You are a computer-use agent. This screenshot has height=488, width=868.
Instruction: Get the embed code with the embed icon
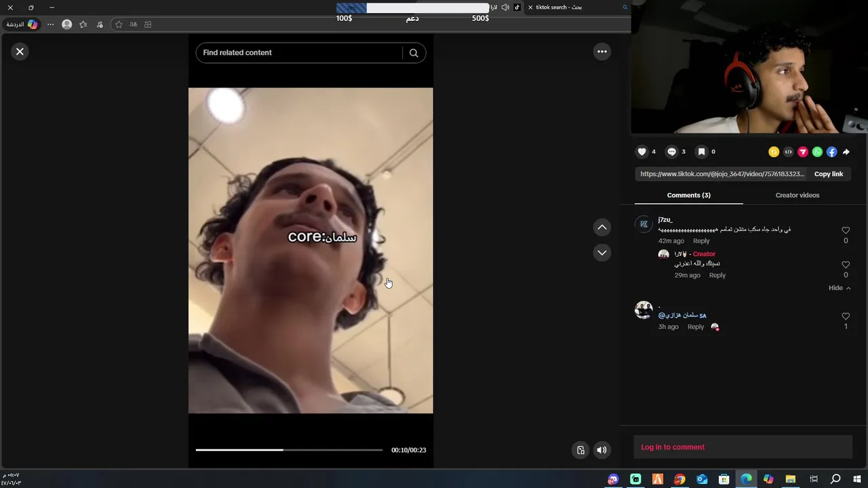pyautogui.click(x=788, y=152)
